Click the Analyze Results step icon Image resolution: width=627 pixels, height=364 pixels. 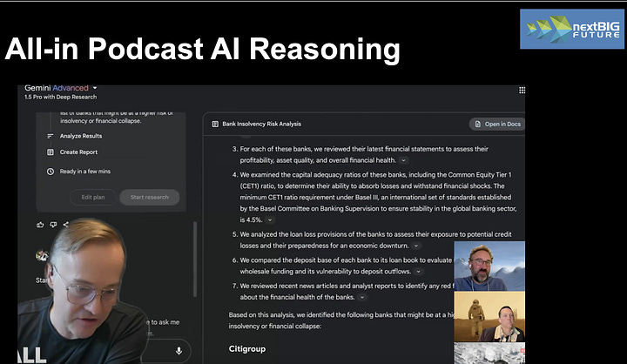click(51, 136)
